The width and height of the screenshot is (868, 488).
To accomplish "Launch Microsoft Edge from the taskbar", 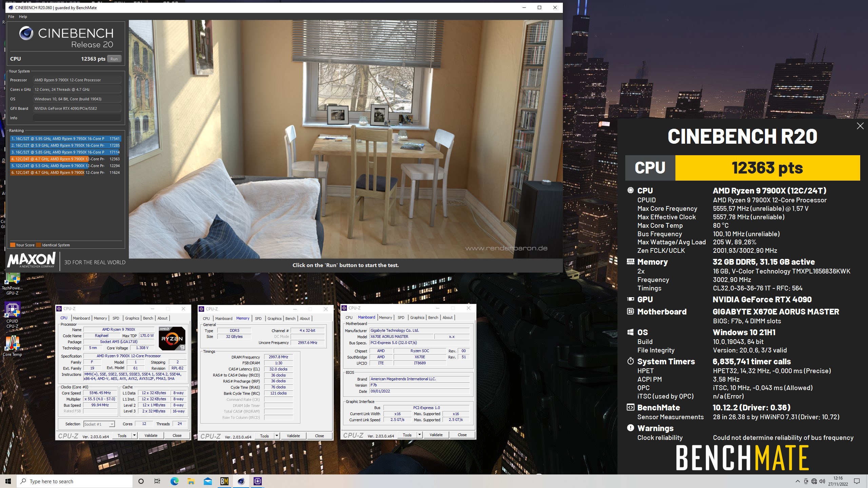I will [x=174, y=481].
